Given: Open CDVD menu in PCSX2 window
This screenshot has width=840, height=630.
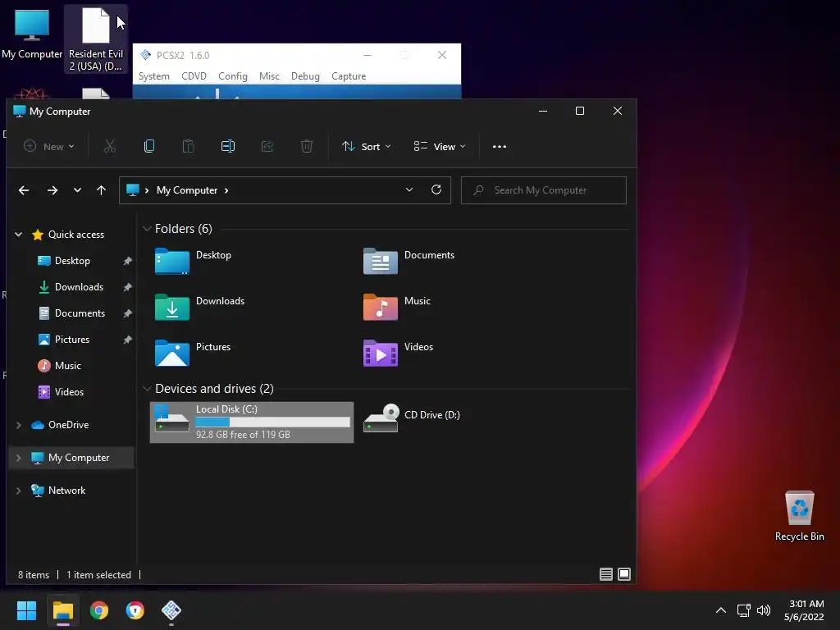Looking at the screenshot, I should click(x=194, y=76).
